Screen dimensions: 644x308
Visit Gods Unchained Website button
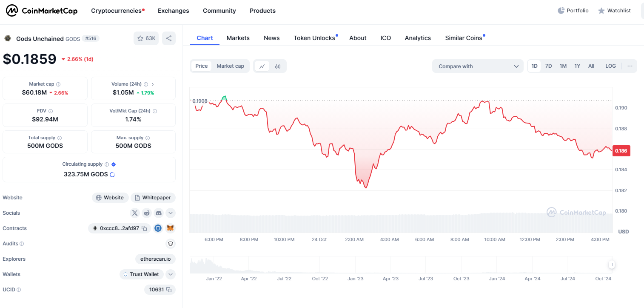click(x=110, y=198)
